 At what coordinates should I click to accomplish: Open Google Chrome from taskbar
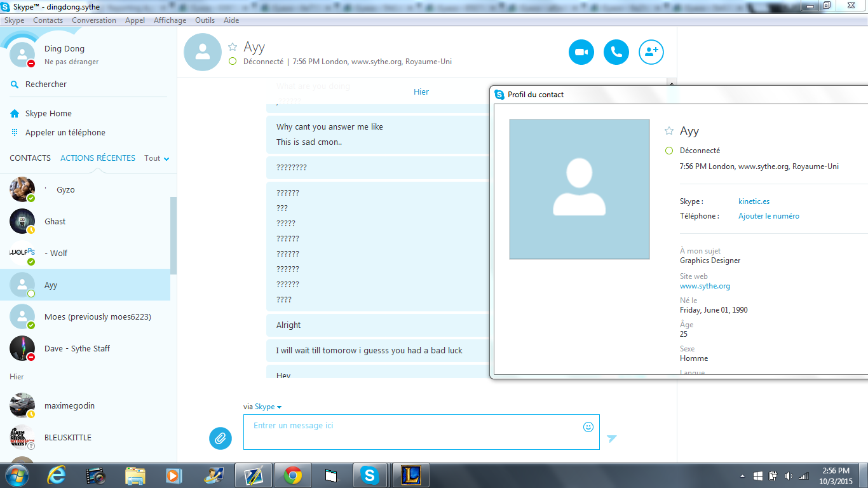click(293, 475)
